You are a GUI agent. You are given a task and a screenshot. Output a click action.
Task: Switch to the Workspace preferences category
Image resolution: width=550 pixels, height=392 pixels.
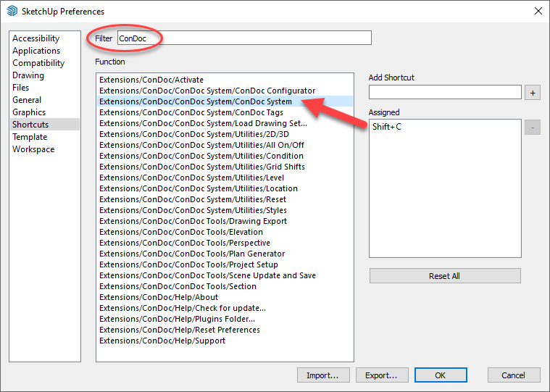click(33, 149)
